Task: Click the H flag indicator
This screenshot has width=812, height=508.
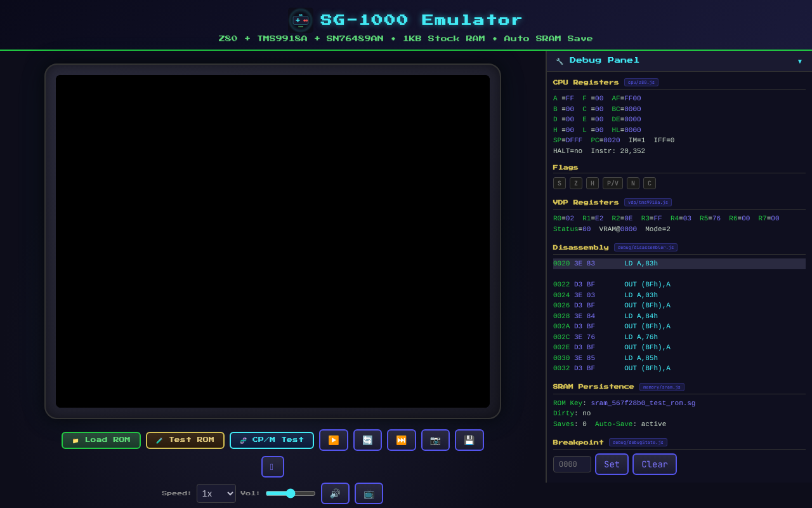Action: click(x=593, y=184)
